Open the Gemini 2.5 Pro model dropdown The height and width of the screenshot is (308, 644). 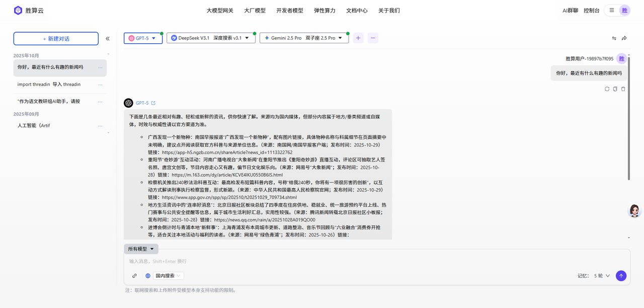pos(304,38)
